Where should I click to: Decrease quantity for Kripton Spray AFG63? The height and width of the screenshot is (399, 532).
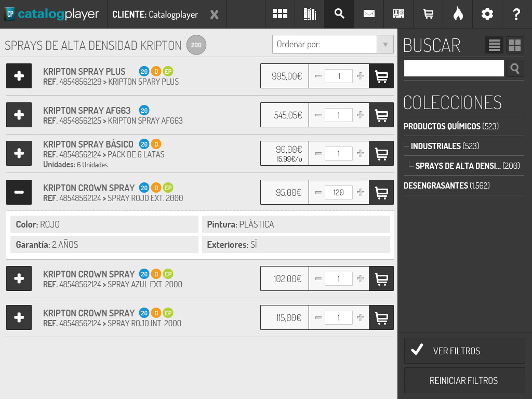pos(318,115)
